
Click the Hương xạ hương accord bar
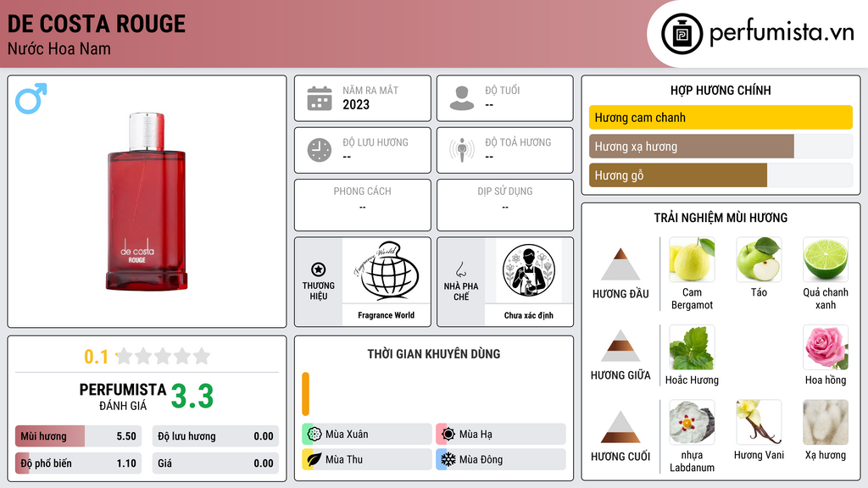point(721,147)
